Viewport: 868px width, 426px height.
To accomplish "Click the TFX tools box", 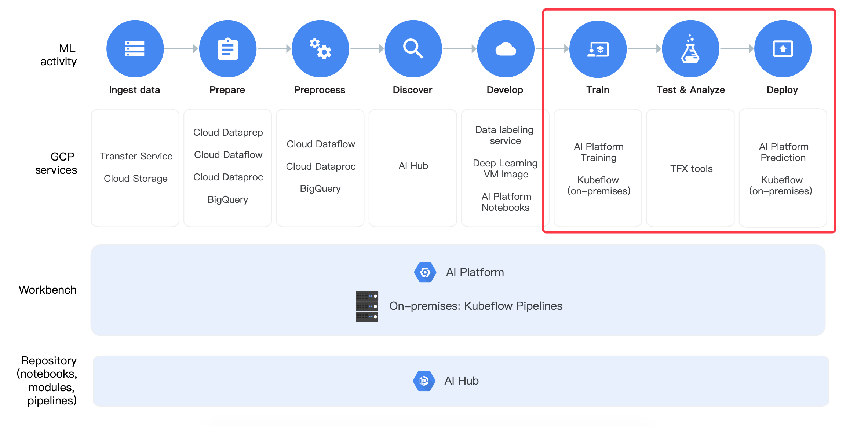I will point(691,169).
